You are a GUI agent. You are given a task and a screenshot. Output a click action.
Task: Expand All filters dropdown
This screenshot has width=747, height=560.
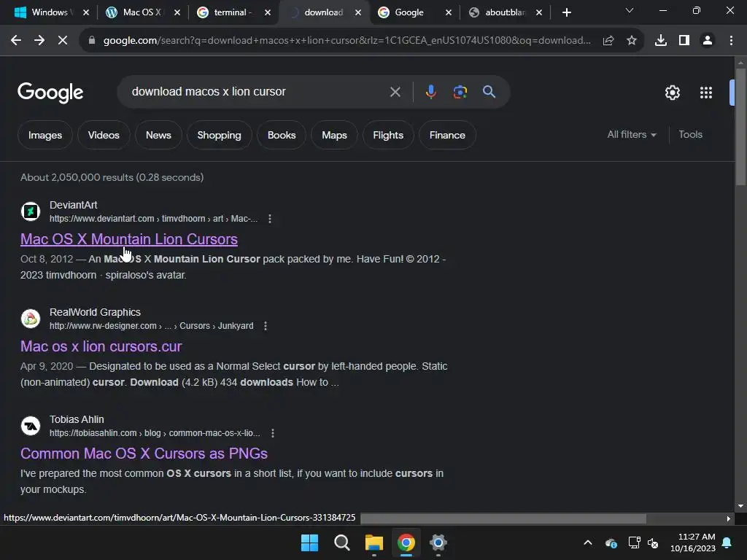pos(632,135)
